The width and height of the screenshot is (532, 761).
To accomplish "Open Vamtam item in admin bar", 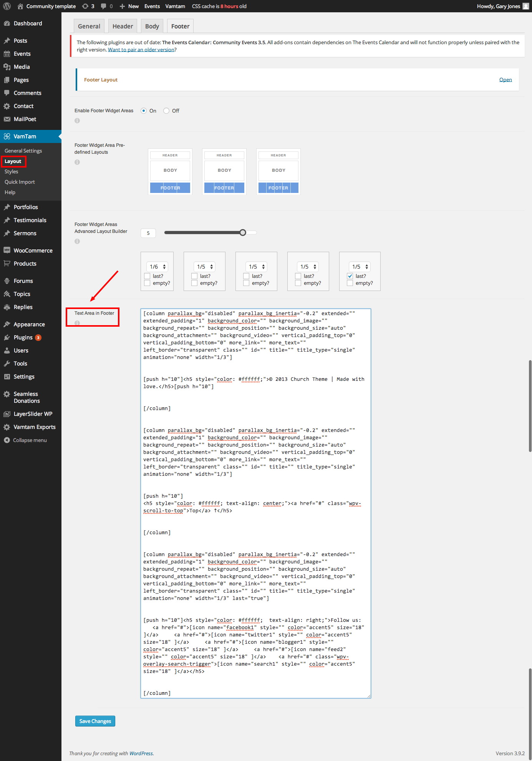I will point(175,6).
